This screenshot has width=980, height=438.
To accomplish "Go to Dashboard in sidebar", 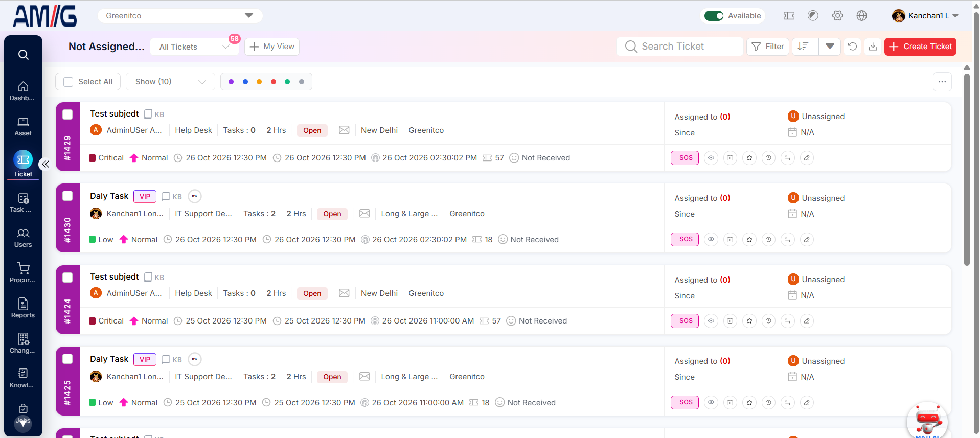I will pos(23,91).
